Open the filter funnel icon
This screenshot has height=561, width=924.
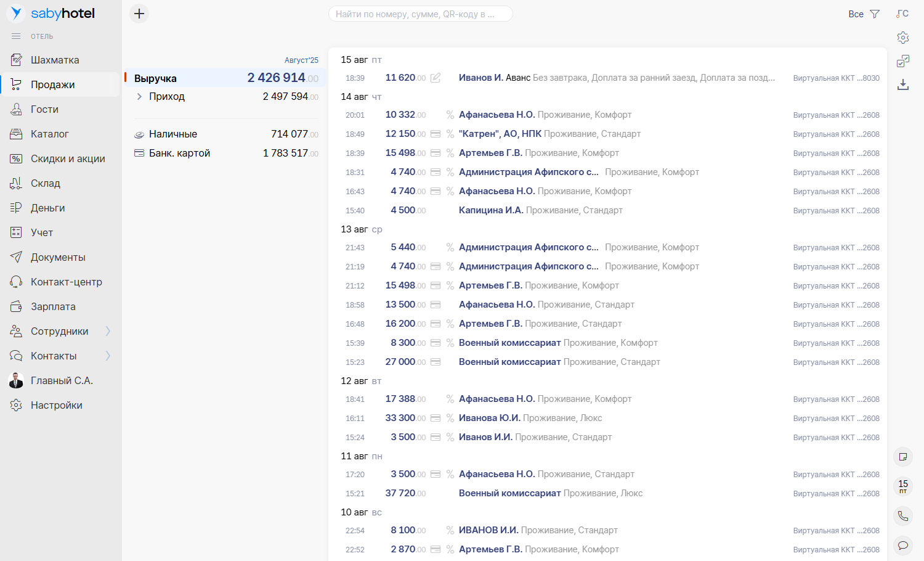click(x=875, y=14)
